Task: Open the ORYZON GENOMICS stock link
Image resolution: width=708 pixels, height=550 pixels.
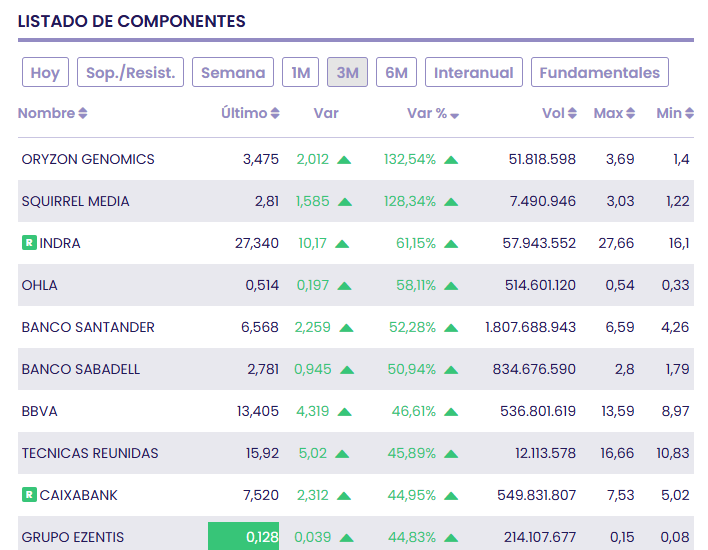Action: pos(88,159)
